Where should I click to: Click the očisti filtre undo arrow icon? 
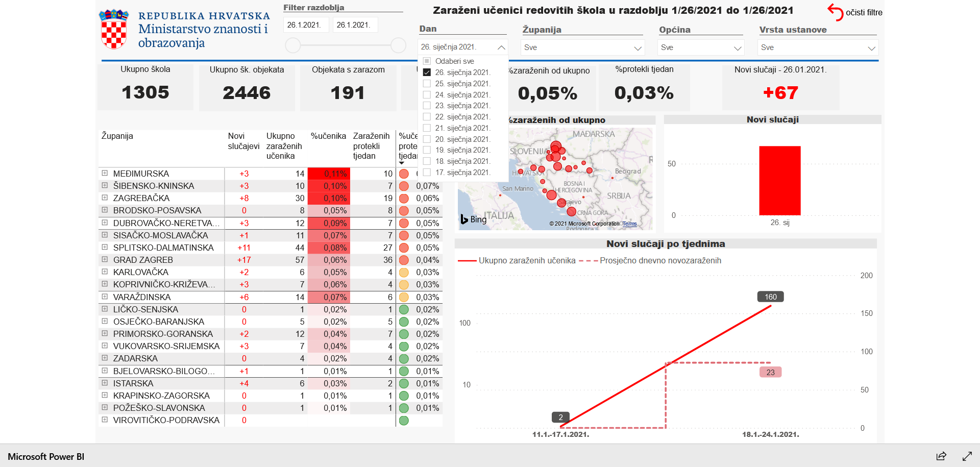pyautogui.click(x=835, y=12)
